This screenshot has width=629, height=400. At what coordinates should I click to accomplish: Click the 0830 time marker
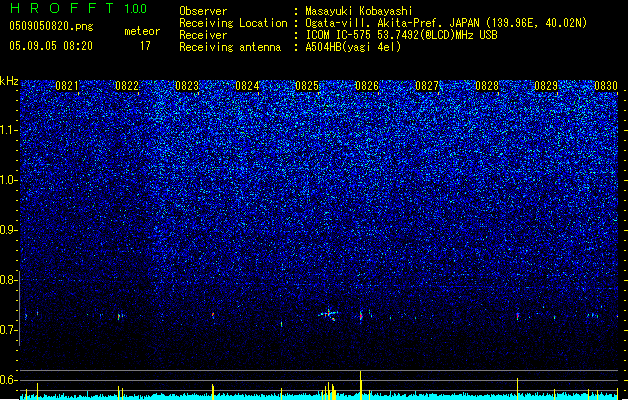tap(606, 86)
